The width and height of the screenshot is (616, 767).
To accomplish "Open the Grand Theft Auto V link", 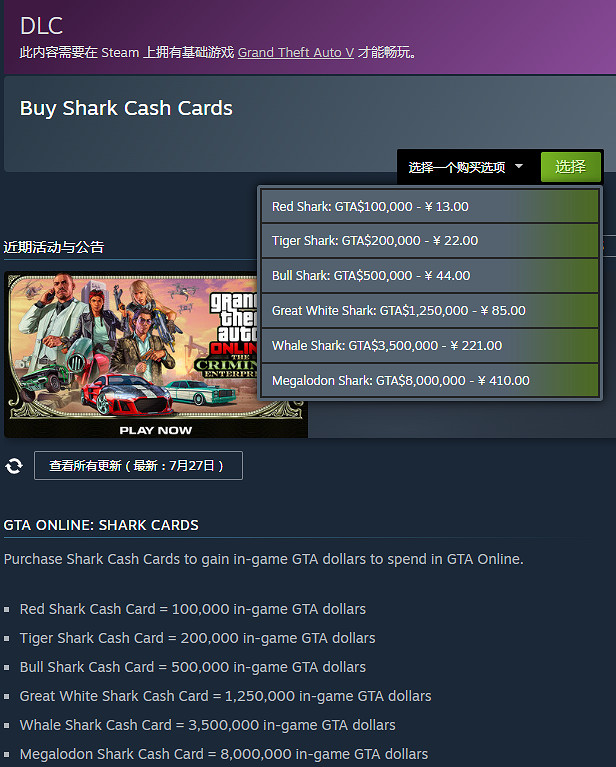I will (x=296, y=52).
